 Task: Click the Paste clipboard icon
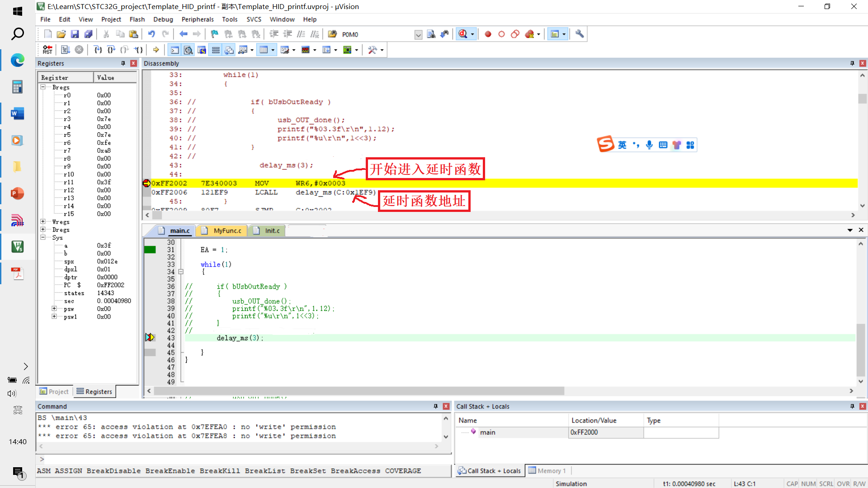pos(133,34)
